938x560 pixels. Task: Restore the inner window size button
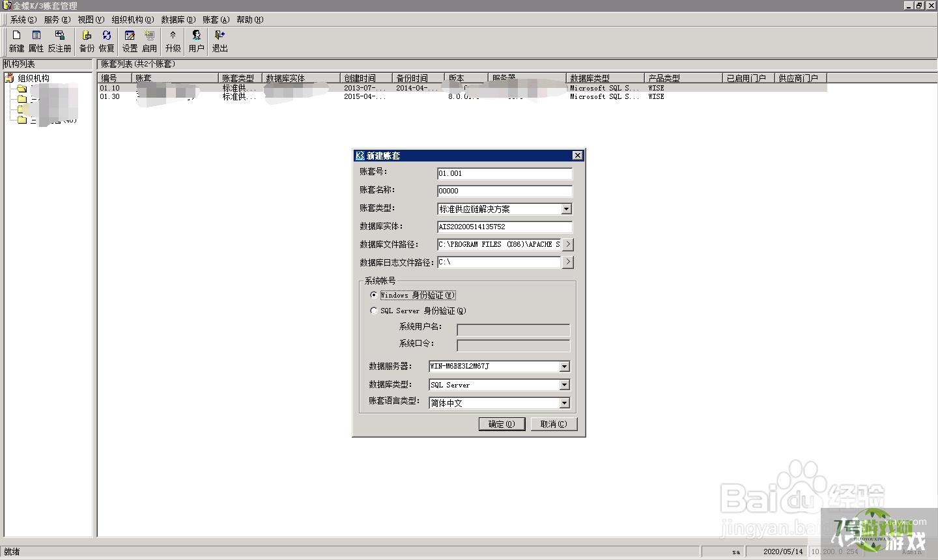click(x=919, y=5)
